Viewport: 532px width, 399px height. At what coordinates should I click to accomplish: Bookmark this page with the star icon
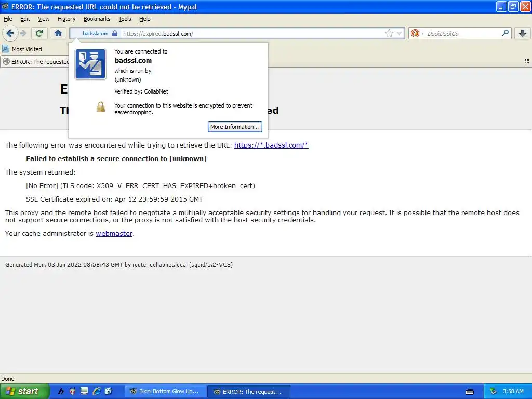click(x=389, y=33)
